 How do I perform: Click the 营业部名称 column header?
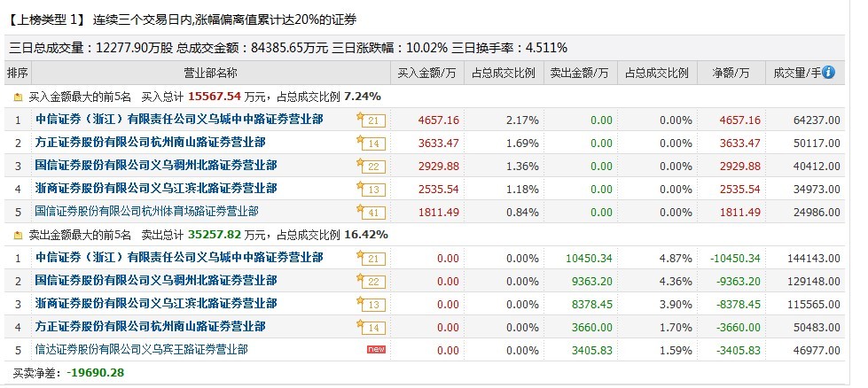click(x=210, y=73)
